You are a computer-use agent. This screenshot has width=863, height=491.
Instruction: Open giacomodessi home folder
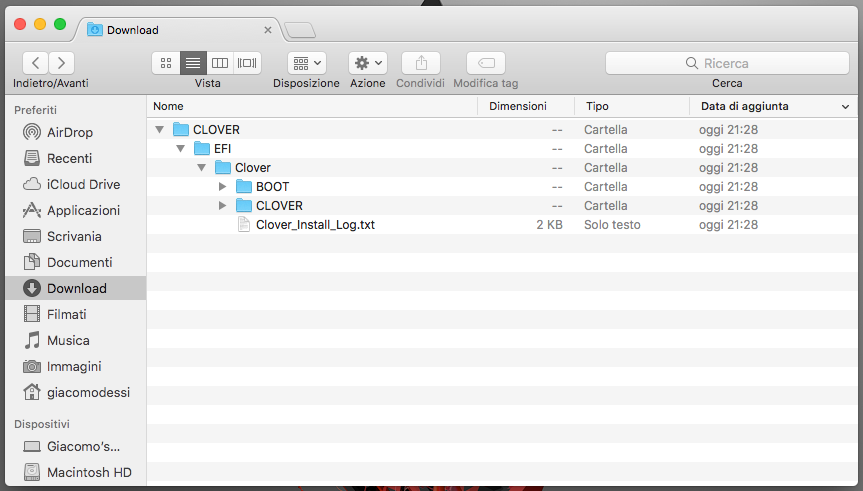pyautogui.click(x=75, y=392)
